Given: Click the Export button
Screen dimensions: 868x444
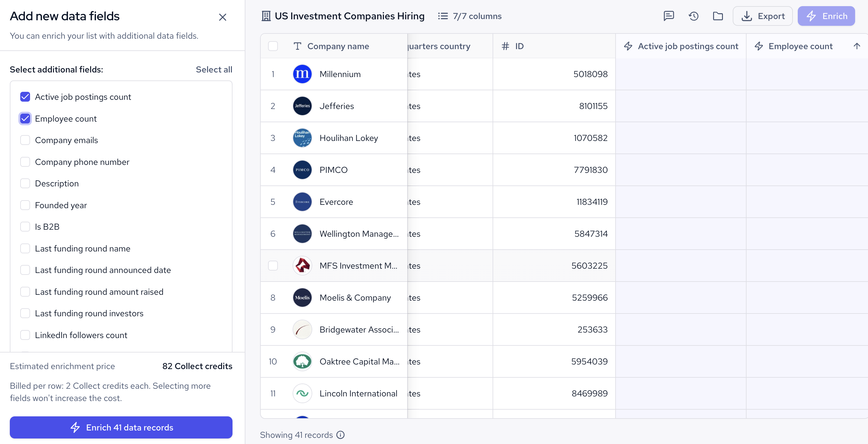Looking at the screenshot, I should coord(762,16).
